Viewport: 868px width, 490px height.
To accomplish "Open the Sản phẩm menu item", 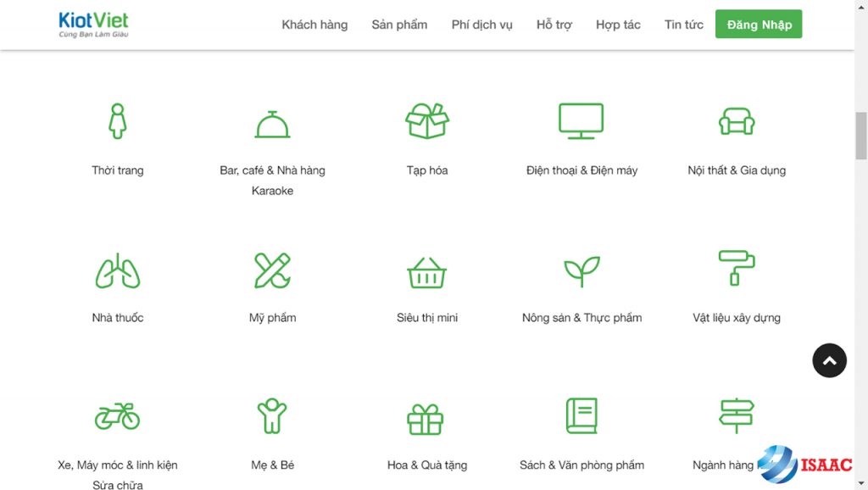I will click(400, 25).
